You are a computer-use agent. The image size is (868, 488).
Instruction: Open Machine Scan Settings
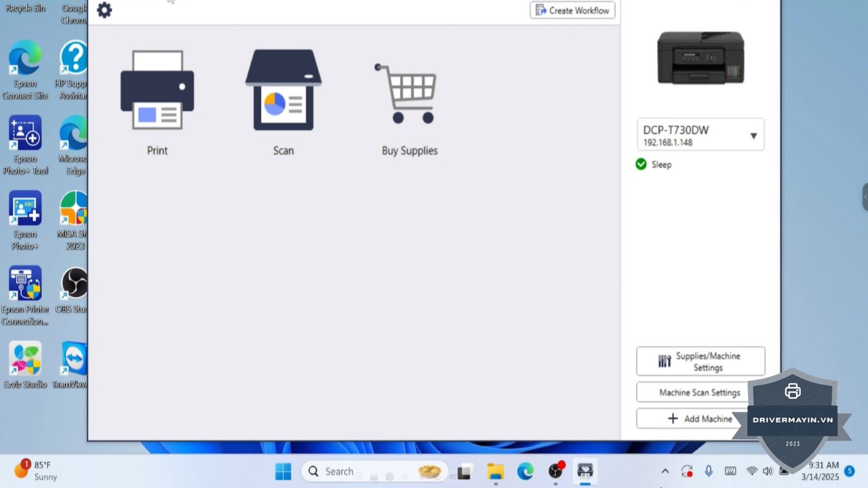click(x=699, y=392)
